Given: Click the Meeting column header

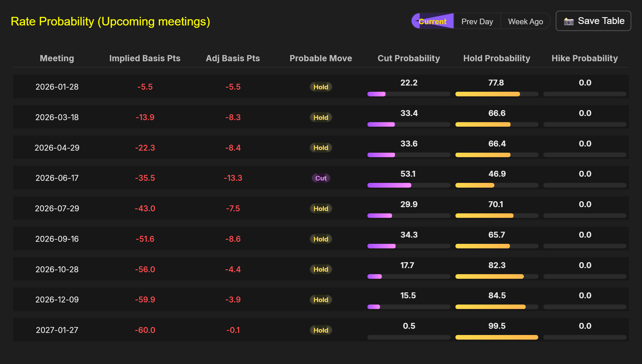Looking at the screenshot, I should (x=57, y=58).
